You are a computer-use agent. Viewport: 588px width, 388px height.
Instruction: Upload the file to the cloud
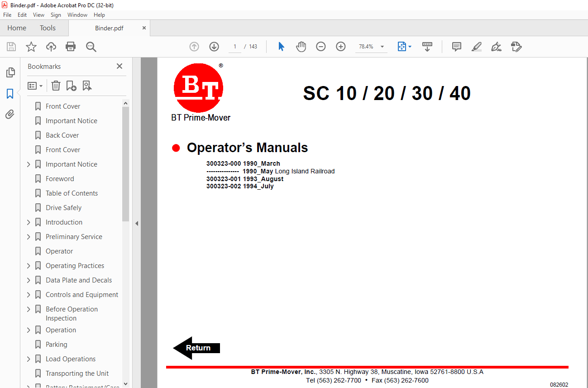pyautogui.click(x=51, y=47)
